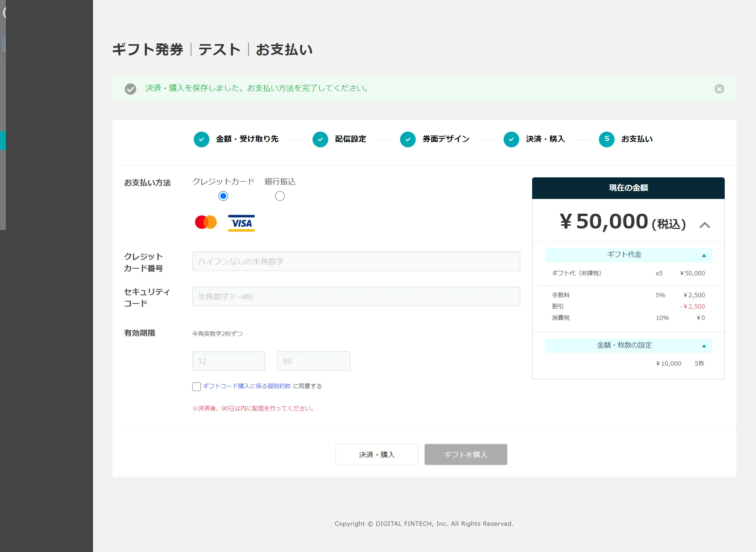This screenshot has height=552, width=756.
Task: Collapse the 現在の金額 summary chevron
Action: pyautogui.click(x=705, y=225)
